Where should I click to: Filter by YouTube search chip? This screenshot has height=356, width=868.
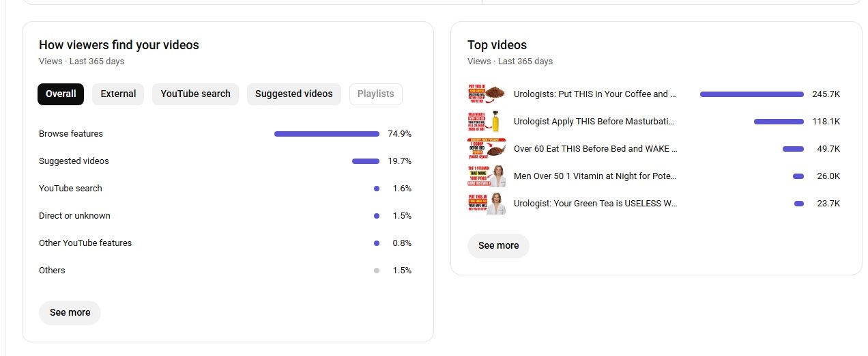(x=195, y=94)
